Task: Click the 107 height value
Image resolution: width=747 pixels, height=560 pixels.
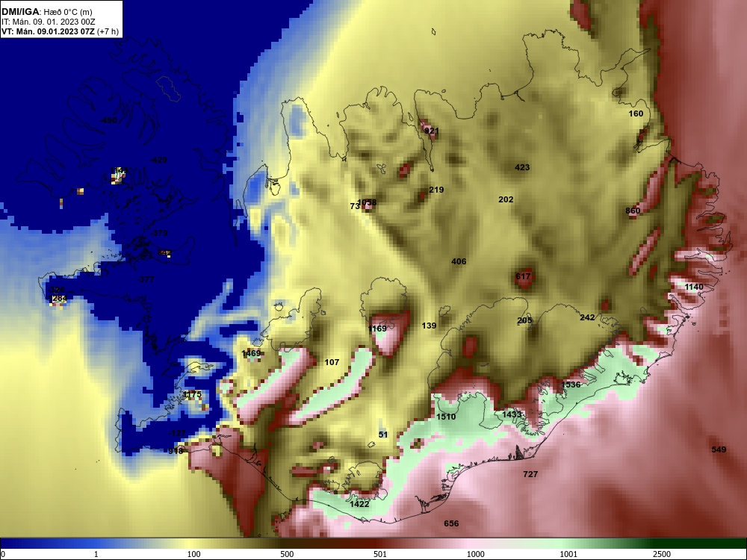Action: (x=332, y=362)
